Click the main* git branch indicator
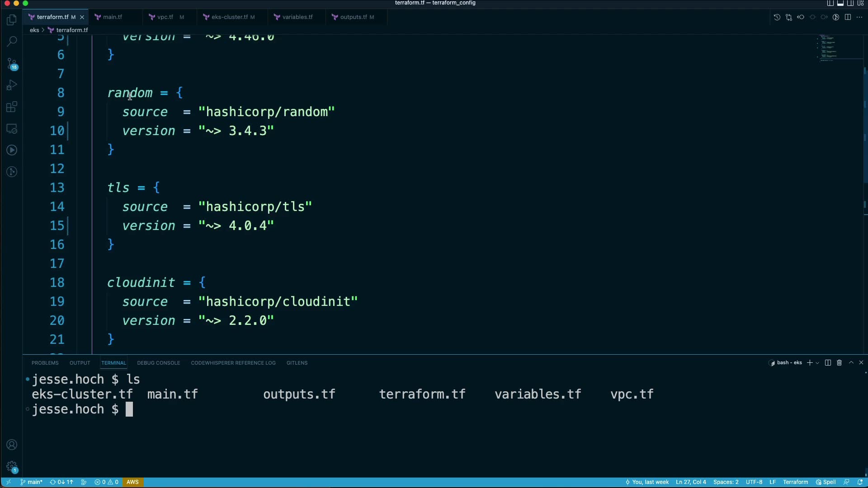The width and height of the screenshot is (868, 488). (x=32, y=482)
